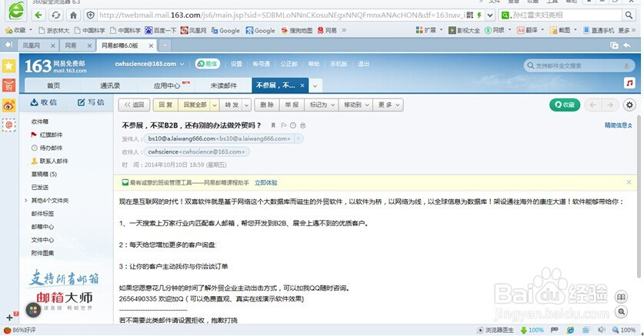Open the yellow star favorites sidebar icon

pyautogui.click(x=9, y=66)
